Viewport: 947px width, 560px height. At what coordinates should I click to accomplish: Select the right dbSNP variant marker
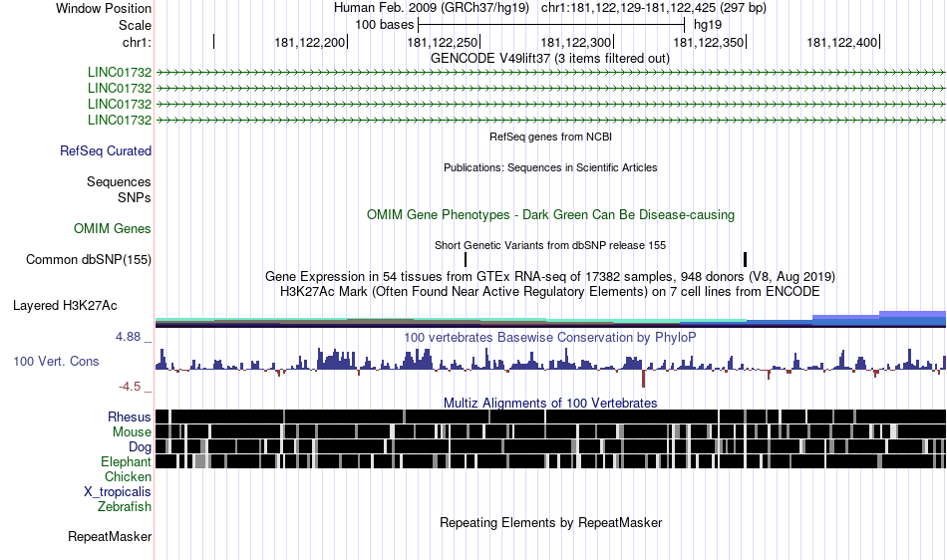[x=745, y=259]
